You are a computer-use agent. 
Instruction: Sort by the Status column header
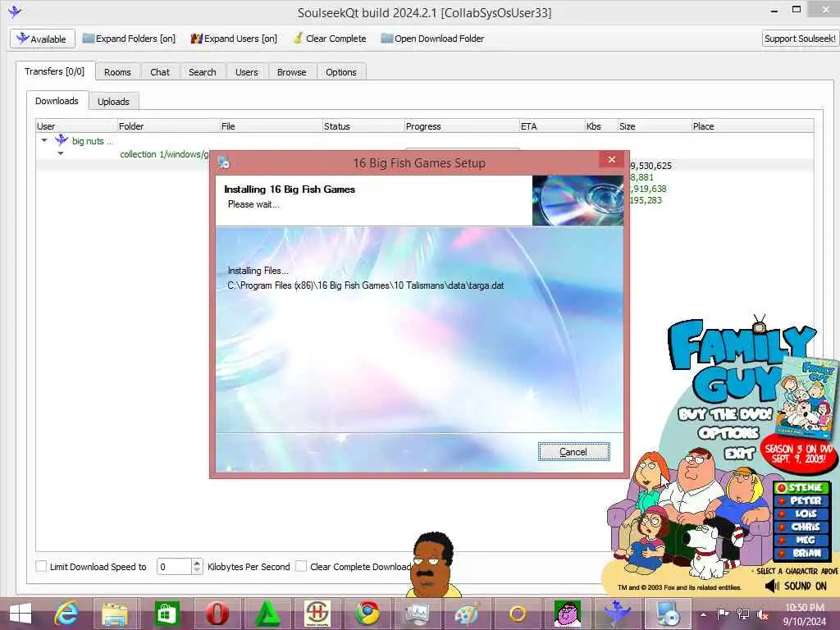point(363,126)
